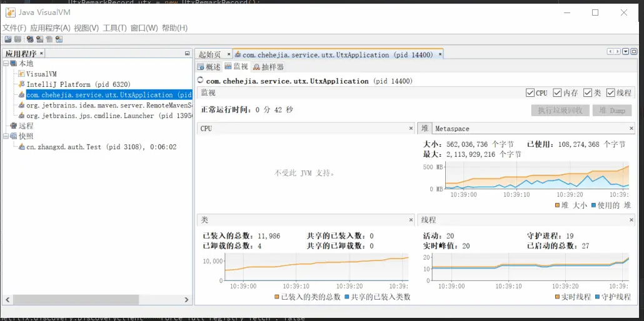The image size is (644, 321).
Task: Click the UtxApplication Java cup icon in tree
Action: pyautogui.click(x=22, y=95)
